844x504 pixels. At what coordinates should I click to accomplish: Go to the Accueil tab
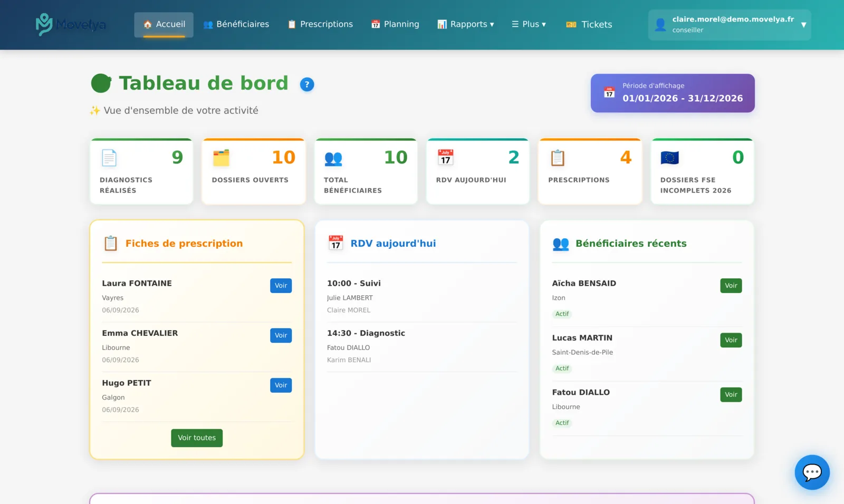(x=164, y=24)
